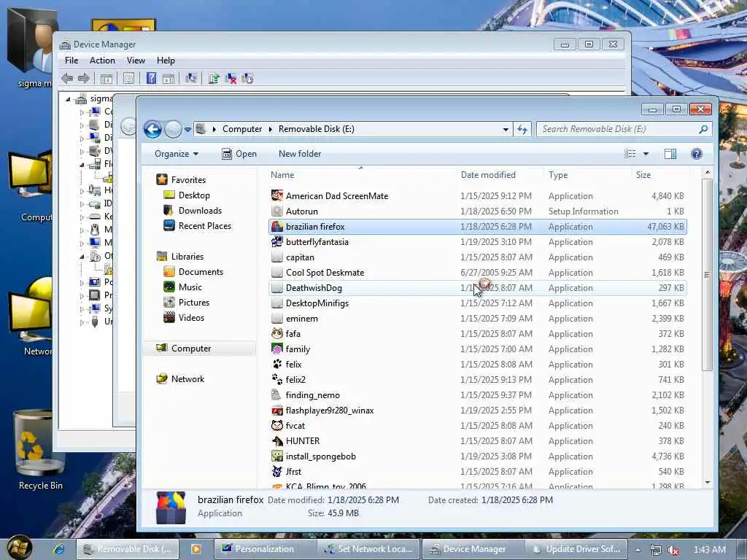747x560 pixels.
Task: Open recent locations dropdown beside Forward button
Action: point(187,130)
